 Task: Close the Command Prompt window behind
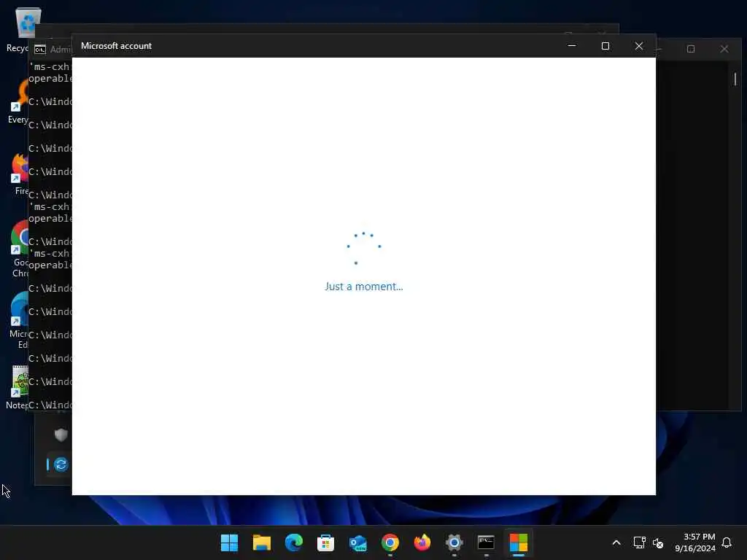(x=724, y=49)
